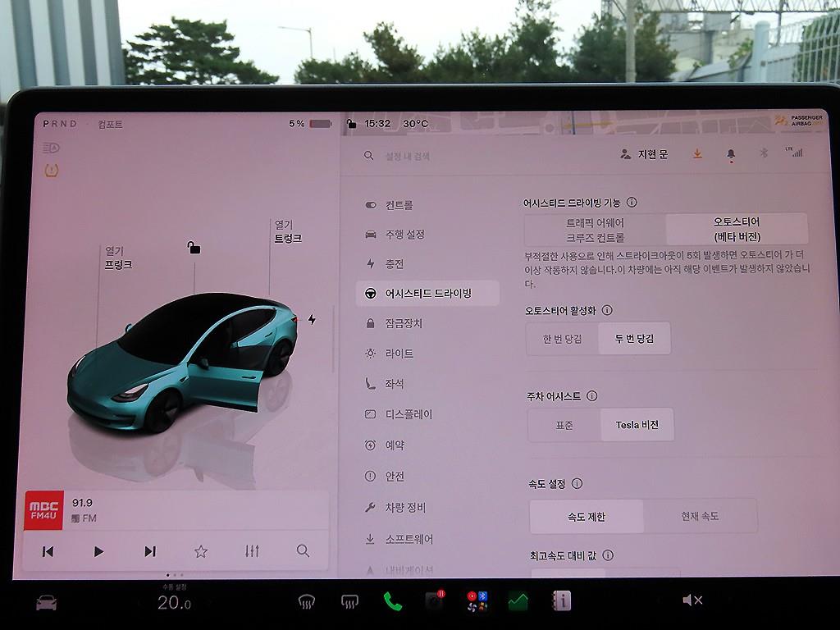This screenshot has height=630, width=840.
Task: Open the green phone app
Action: [392, 601]
